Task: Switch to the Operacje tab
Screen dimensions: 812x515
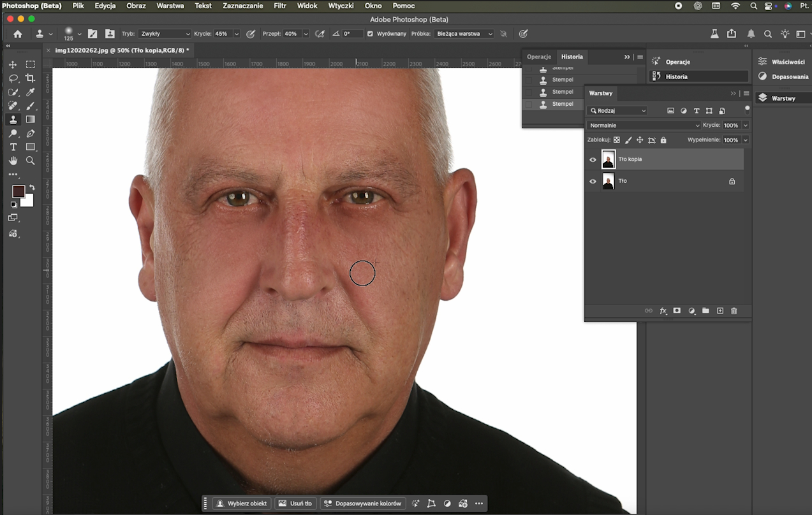Action: coord(539,57)
